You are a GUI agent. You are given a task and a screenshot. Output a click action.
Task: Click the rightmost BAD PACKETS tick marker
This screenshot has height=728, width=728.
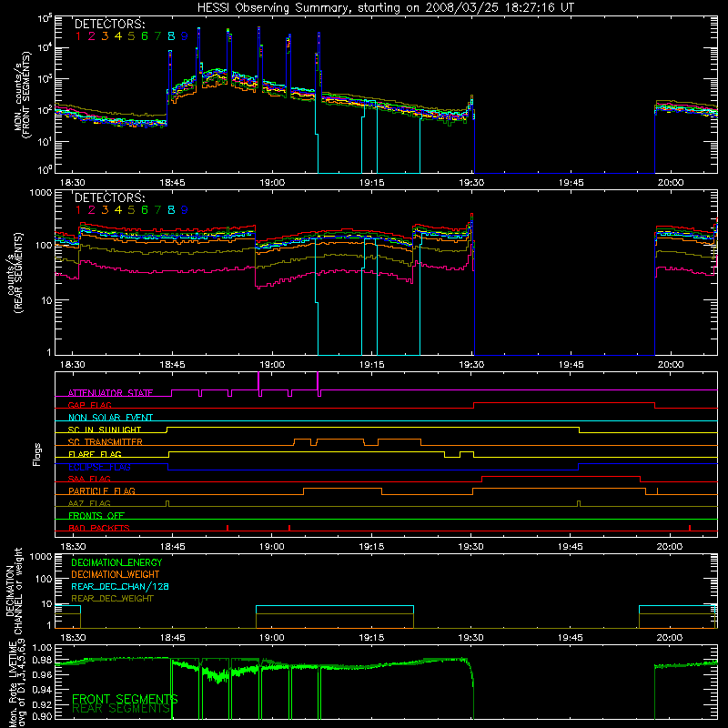[690, 528]
